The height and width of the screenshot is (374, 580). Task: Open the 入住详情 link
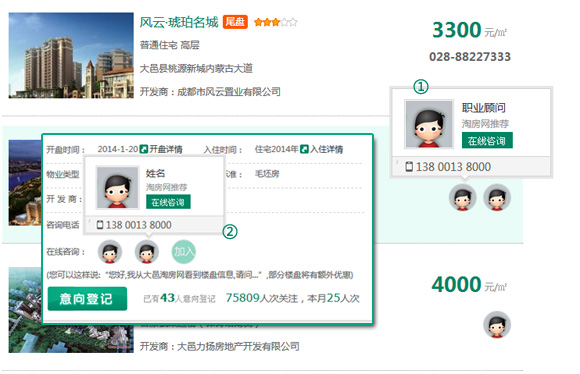click(x=326, y=149)
